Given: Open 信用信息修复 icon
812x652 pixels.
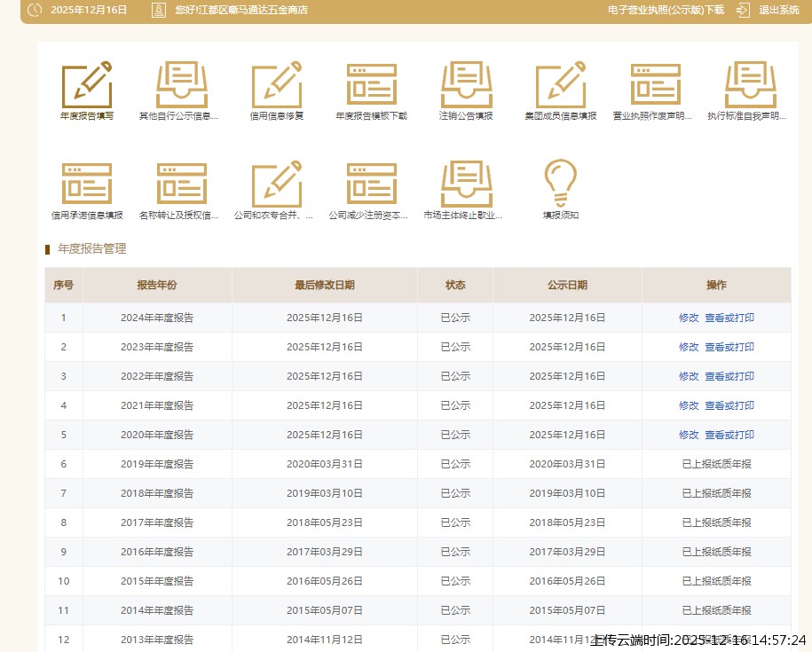Looking at the screenshot, I should point(277,85).
